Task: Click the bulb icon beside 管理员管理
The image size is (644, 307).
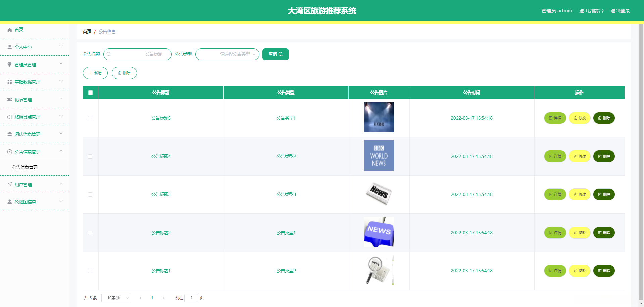Action: point(10,65)
